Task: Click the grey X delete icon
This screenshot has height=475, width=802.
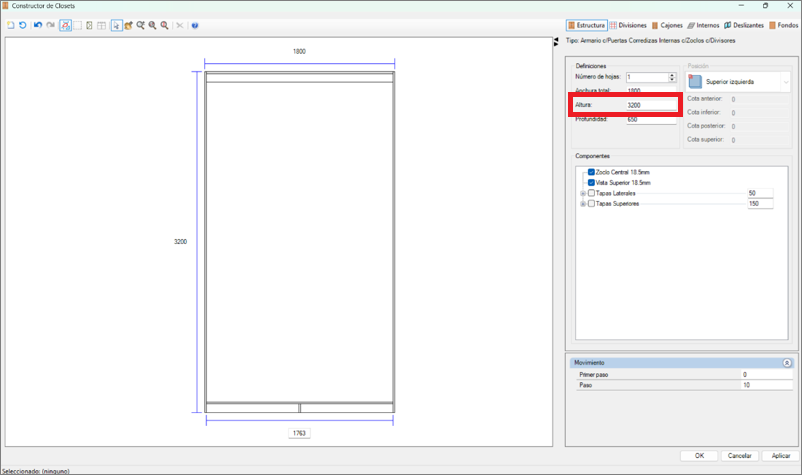Action: (180, 25)
